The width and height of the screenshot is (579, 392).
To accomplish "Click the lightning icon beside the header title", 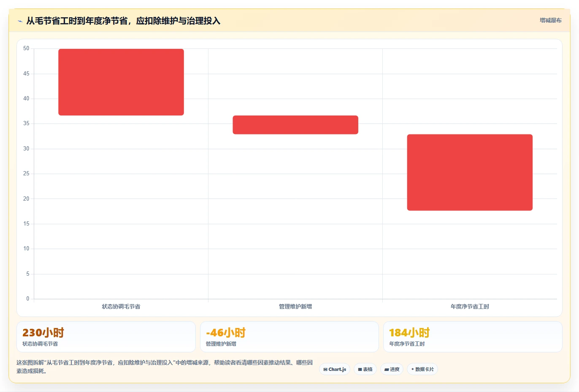I will click(x=20, y=21).
